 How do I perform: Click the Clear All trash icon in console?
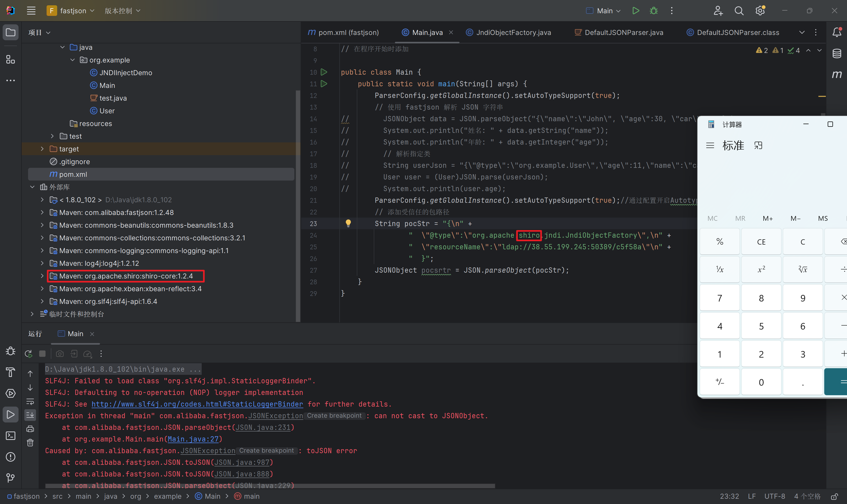point(30,443)
